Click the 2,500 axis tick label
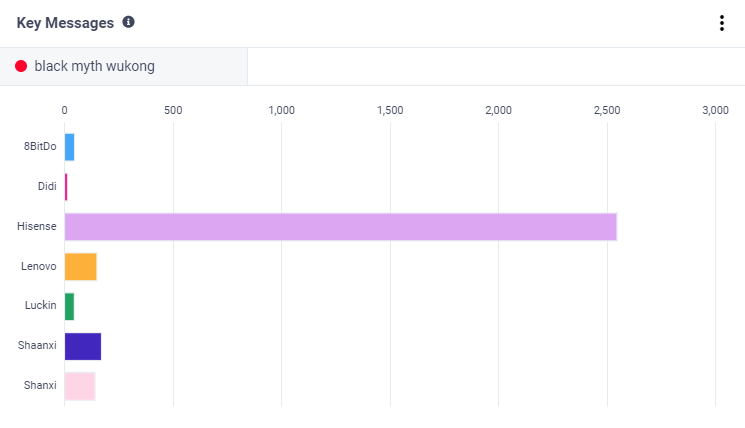Viewport: 745px width, 428px height. (607, 110)
